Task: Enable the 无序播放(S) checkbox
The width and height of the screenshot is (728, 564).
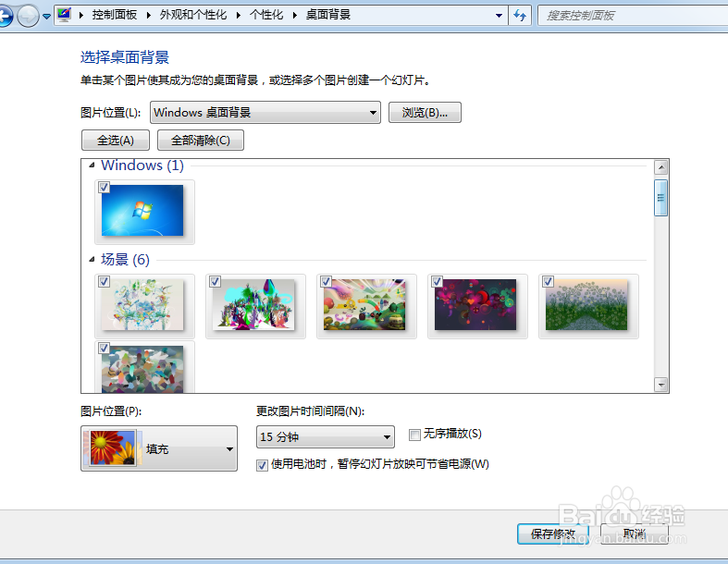Action: click(414, 435)
